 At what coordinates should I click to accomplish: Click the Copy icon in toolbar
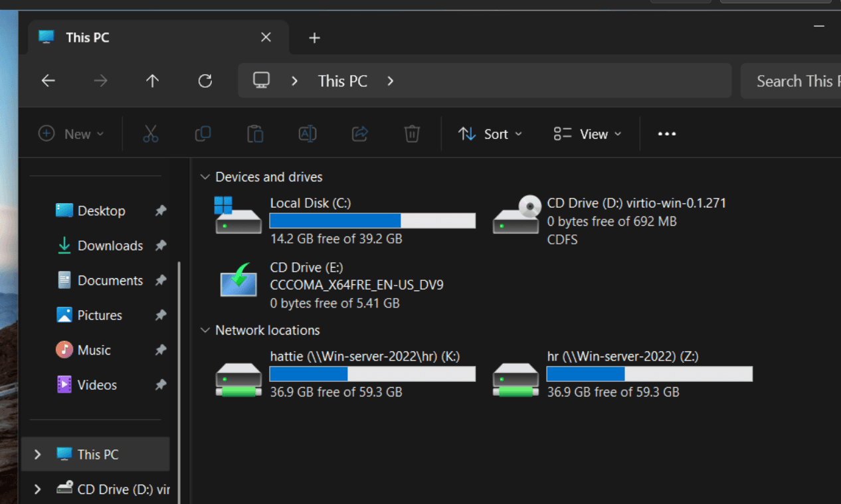[x=203, y=134]
